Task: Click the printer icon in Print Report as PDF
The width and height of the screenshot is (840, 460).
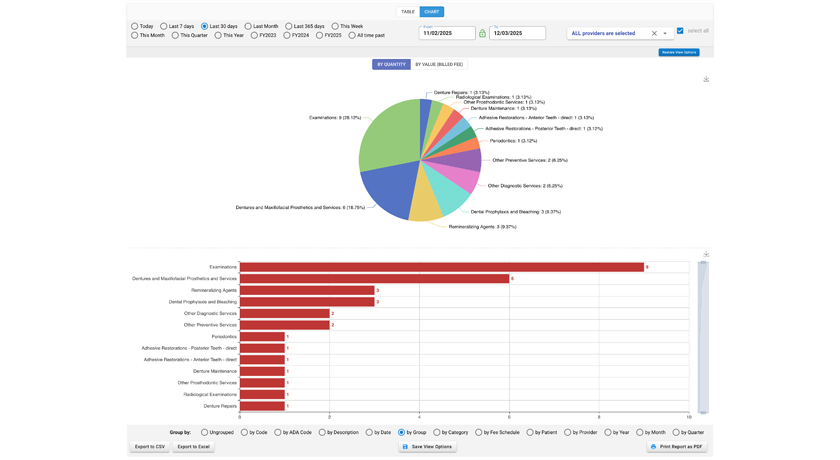Action: click(x=653, y=447)
